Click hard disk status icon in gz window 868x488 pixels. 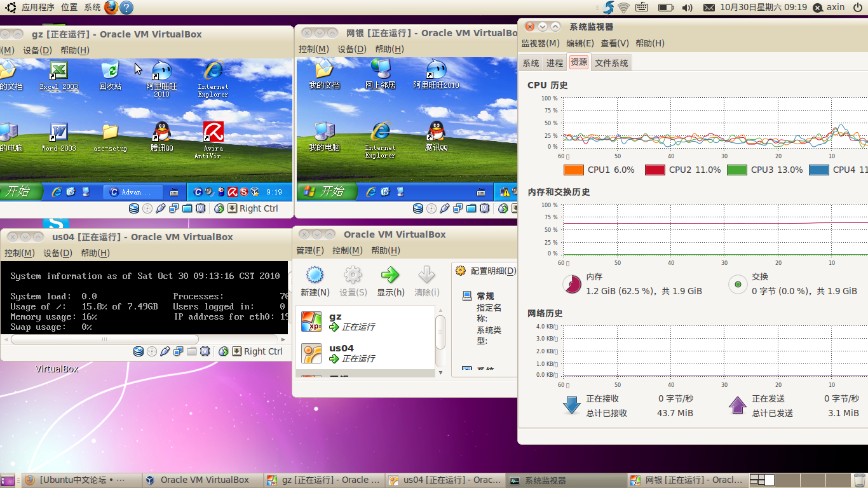(x=134, y=208)
